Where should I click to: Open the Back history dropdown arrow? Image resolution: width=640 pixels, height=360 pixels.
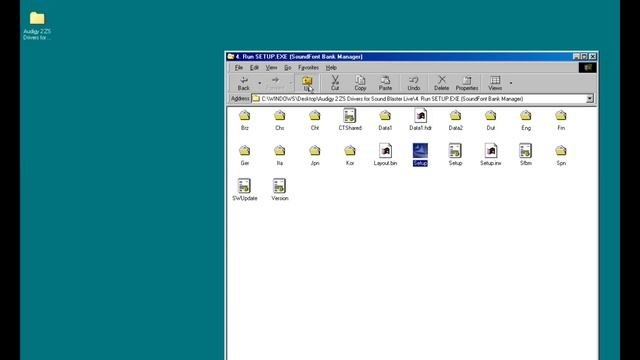point(260,83)
